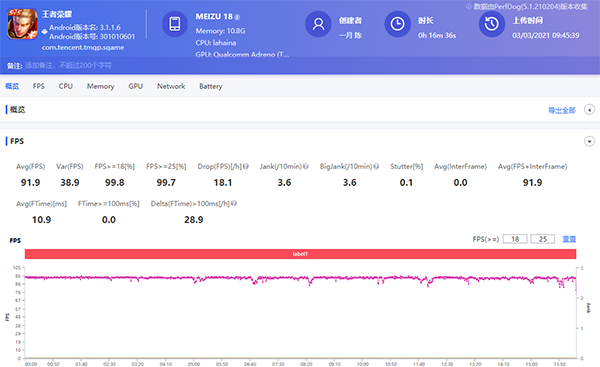Open the help icon beside Drop(FPS)[/h]
The image size is (600, 367).
click(x=246, y=166)
